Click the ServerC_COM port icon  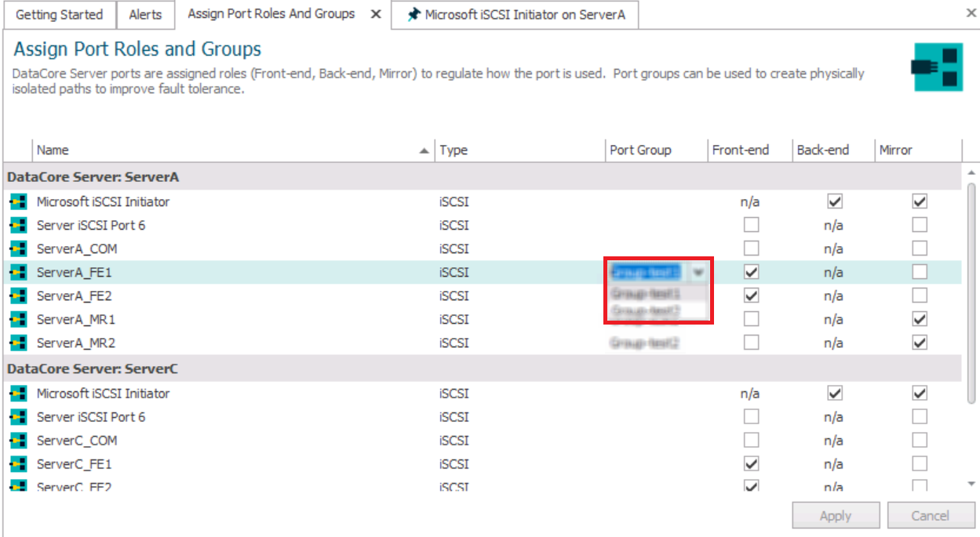click(18, 441)
